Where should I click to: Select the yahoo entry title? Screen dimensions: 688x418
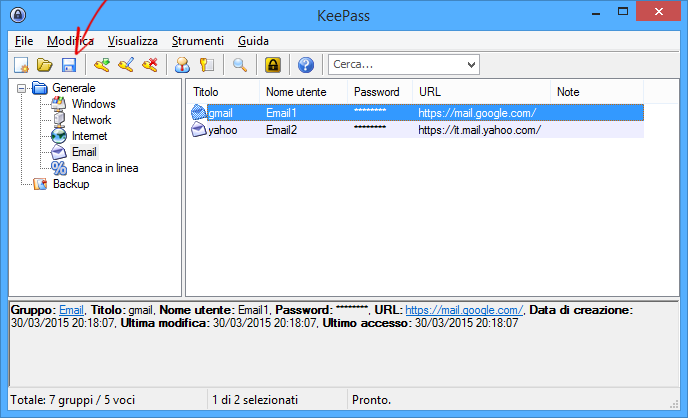(222, 130)
